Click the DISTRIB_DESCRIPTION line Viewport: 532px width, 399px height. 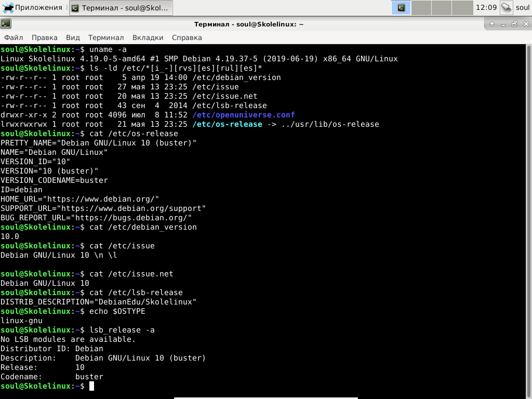click(x=98, y=302)
